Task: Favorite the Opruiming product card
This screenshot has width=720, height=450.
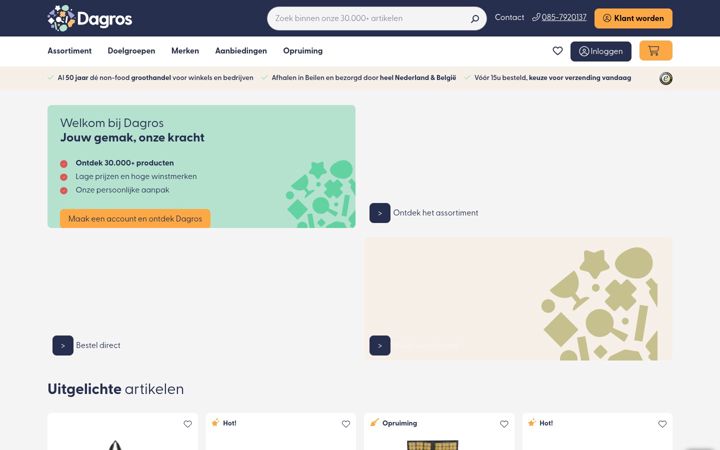Action: [x=504, y=424]
